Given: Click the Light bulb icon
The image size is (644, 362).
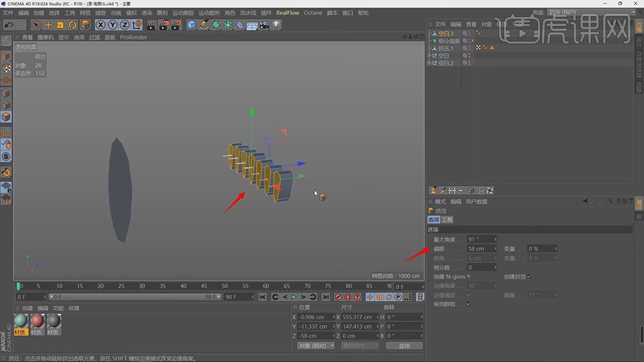Looking at the screenshot, I should (276, 25).
